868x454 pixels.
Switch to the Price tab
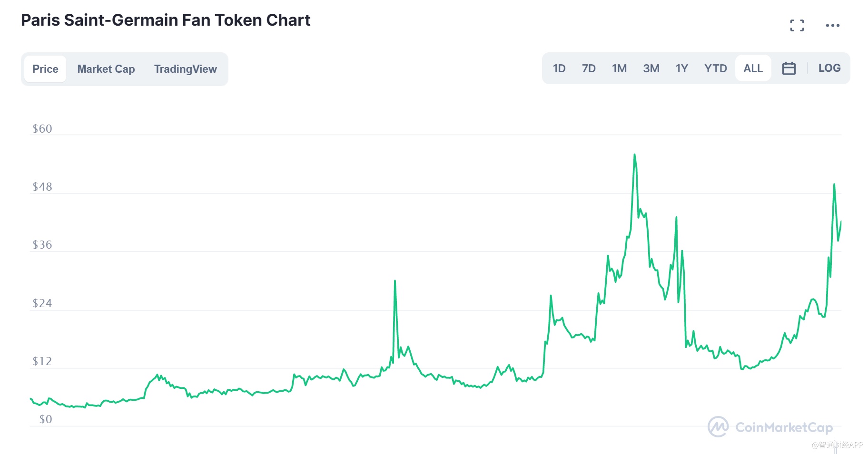coord(45,69)
